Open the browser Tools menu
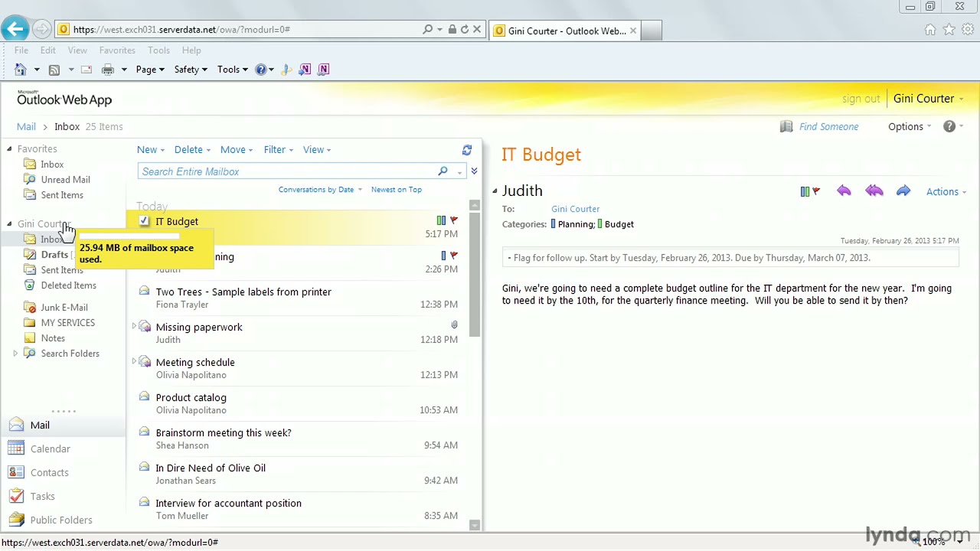This screenshot has height=551, width=980. pos(158,51)
